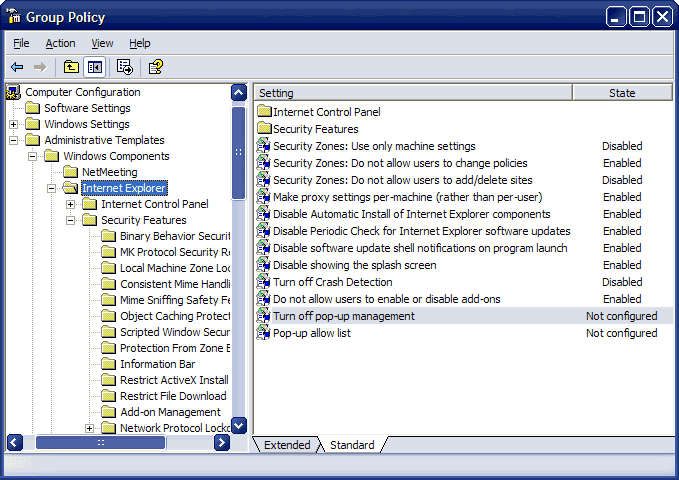Click the tree scrollbar up arrow

(239, 93)
